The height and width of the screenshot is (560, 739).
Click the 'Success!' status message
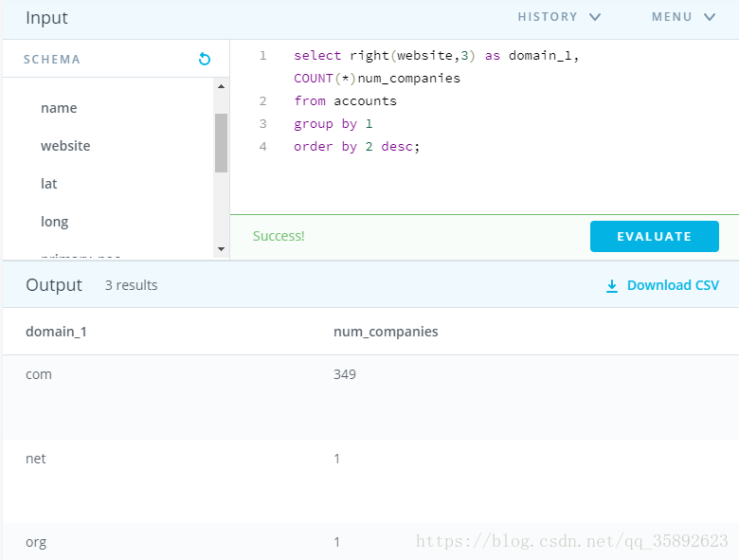pos(279,236)
